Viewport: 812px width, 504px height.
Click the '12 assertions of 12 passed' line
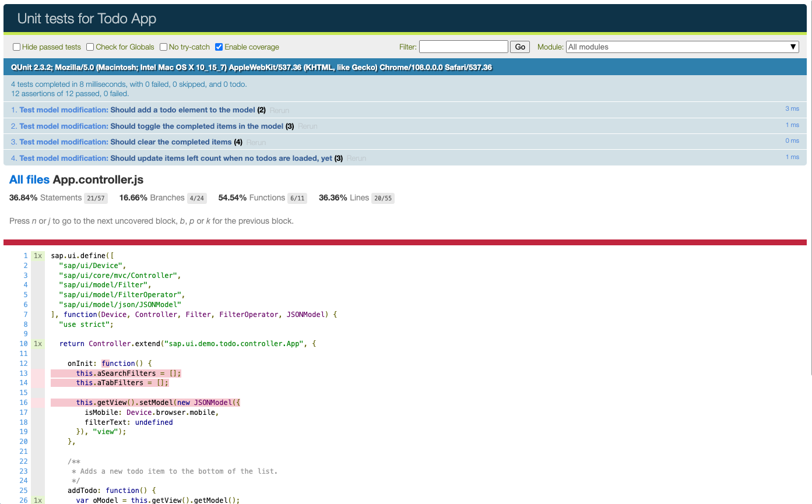point(70,94)
